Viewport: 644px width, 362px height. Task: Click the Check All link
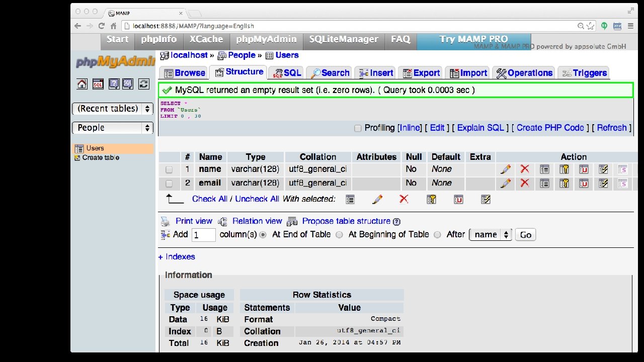click(210, 199)
